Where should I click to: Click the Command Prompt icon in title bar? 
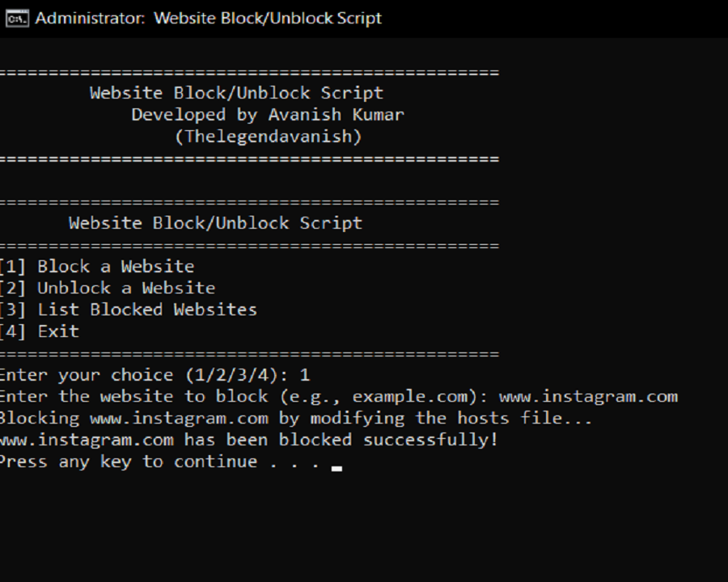click(16, 18)
